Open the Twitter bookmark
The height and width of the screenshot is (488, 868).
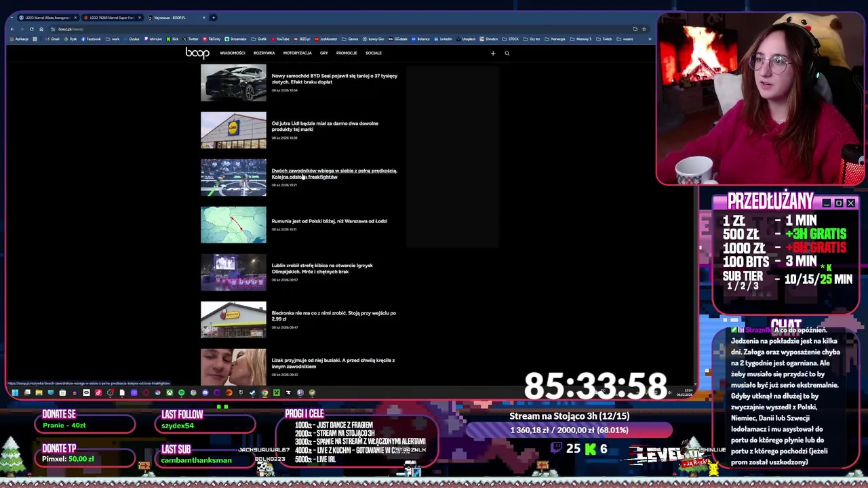click(191, 39)
